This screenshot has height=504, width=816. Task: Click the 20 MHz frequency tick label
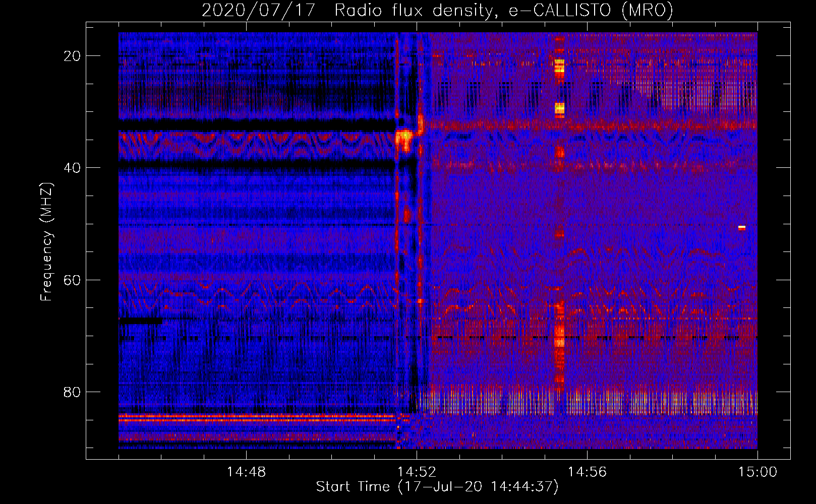72,55
